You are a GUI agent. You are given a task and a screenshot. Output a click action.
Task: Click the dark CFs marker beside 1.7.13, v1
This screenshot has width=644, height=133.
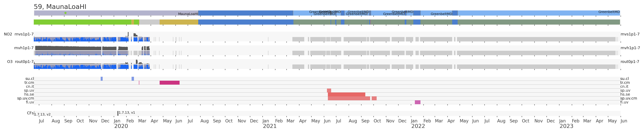118,114
